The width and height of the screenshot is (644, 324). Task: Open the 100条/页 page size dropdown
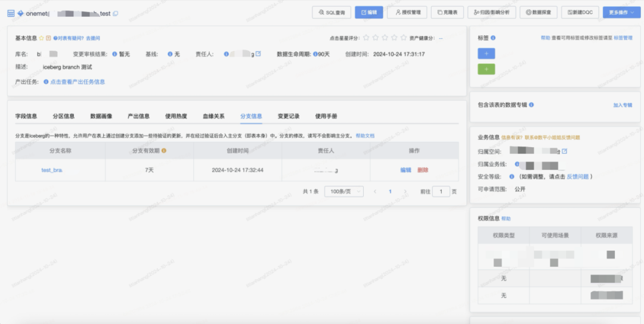tap(344, 192)
